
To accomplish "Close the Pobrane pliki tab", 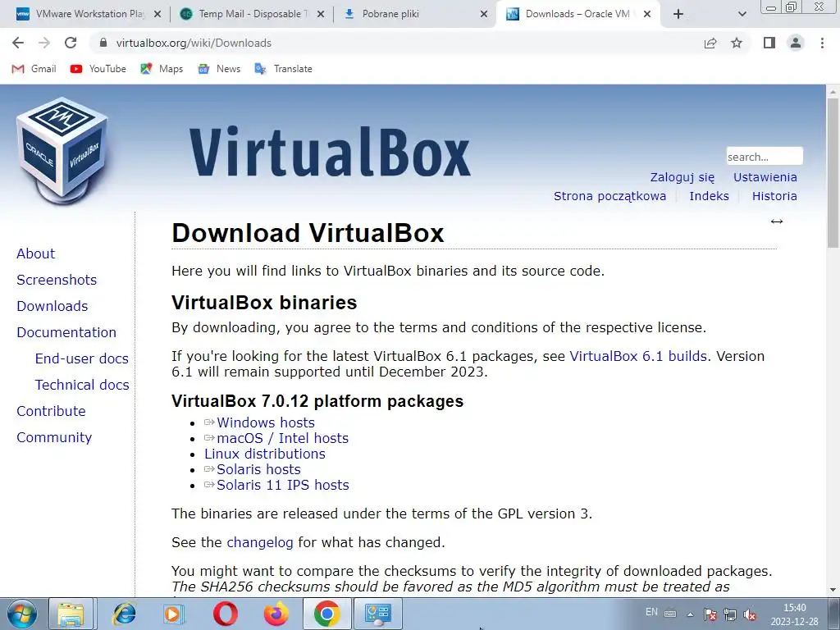I will (483, 15).
